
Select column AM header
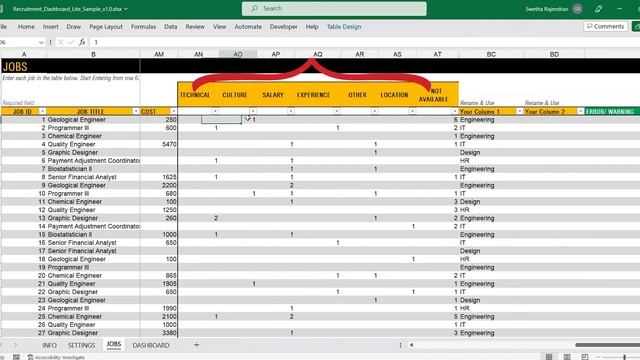tap(159, 54)
